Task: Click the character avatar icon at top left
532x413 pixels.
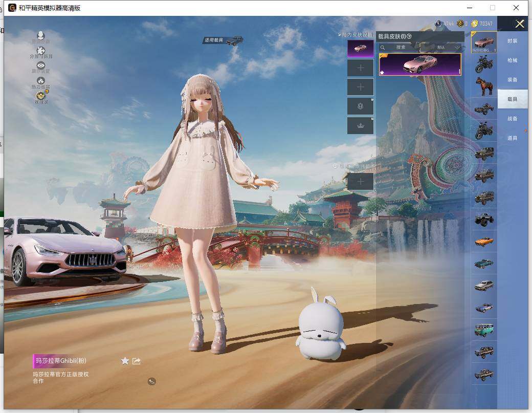Action: tap(40, 36)
